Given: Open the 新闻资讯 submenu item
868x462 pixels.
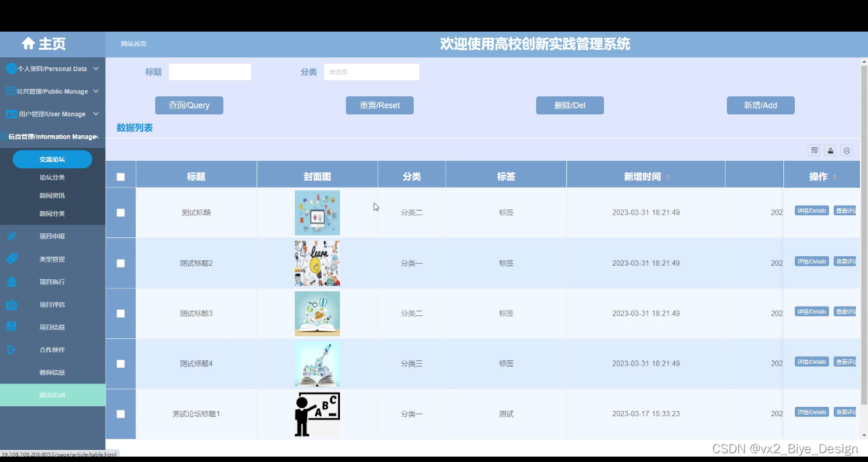Looking at the screenshot, I should [52, 196].
